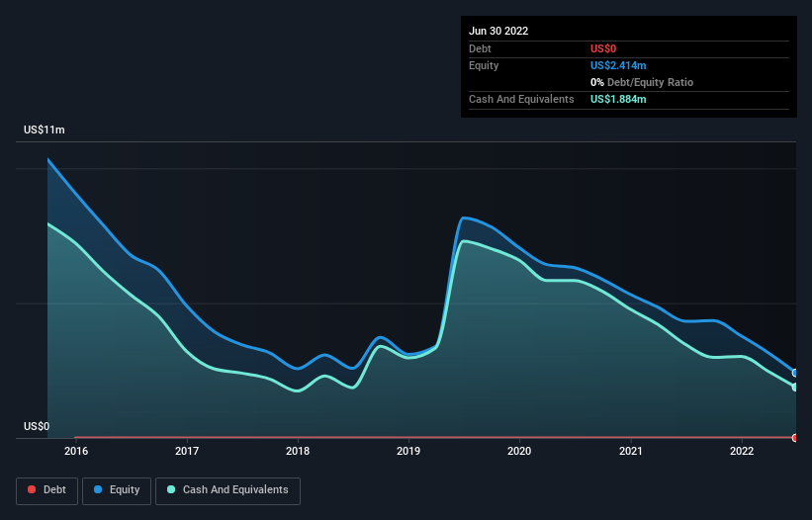Click the US$11m y-axis label

click(45, 130)
